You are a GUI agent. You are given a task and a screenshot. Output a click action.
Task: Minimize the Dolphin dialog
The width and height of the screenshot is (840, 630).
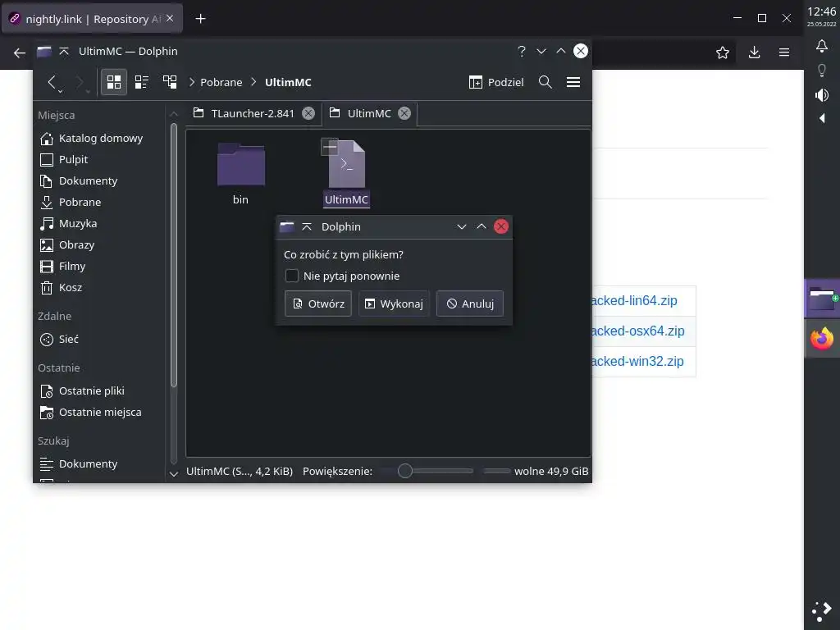click(461, 226)
